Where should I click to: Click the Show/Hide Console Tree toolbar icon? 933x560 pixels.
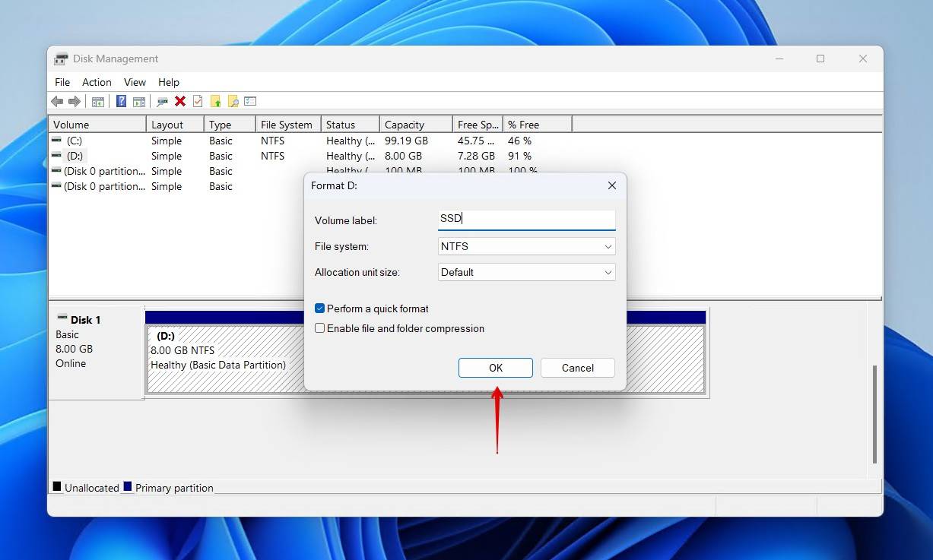click(98, 101)
